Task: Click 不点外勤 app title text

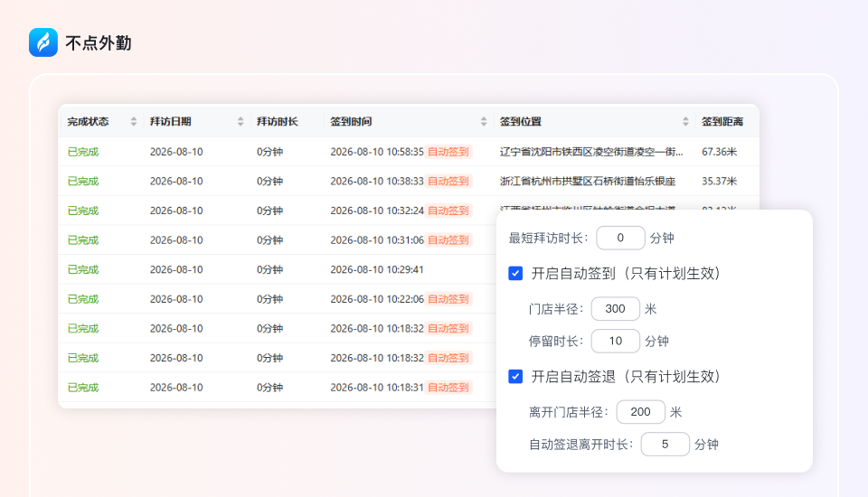Action: coord(99,43)
